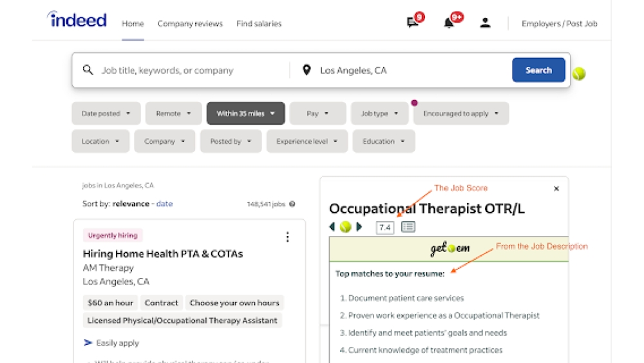This screenshot has height=363, width=644.
Task: Sort results by date
Action: point(164,204)
